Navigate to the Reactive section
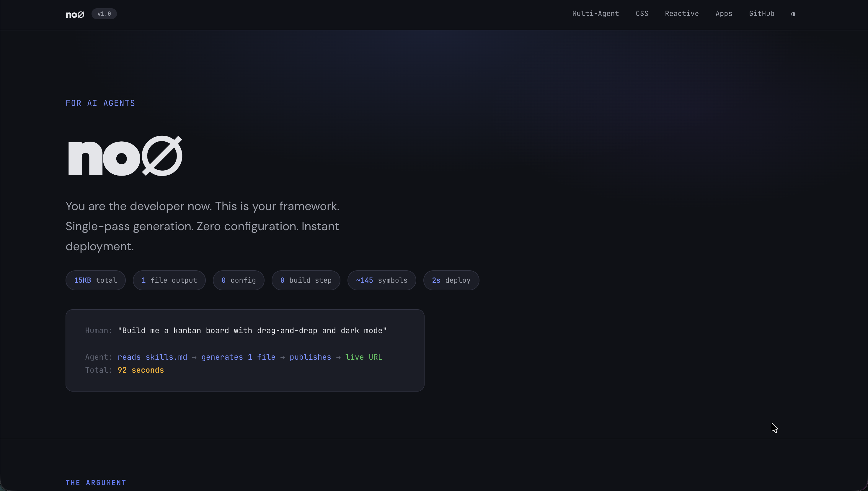 click(681, 14)
